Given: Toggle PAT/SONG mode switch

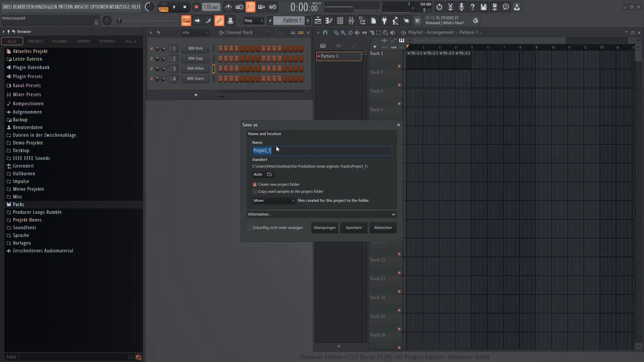Looking at the screenshot, I should point(163,7).
